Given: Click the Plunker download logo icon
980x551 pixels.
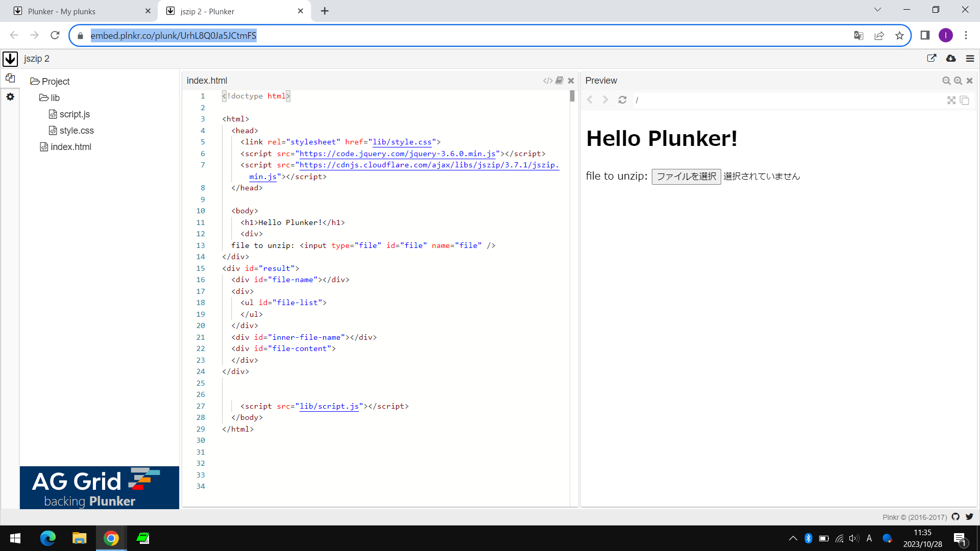Looking at the screenshot, I should pos(10,59).
